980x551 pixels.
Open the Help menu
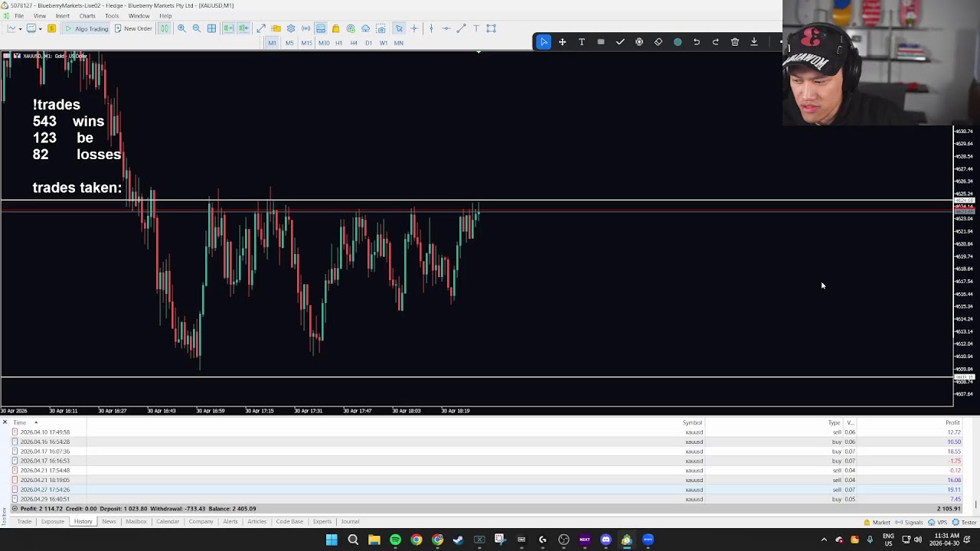(165, 16)
